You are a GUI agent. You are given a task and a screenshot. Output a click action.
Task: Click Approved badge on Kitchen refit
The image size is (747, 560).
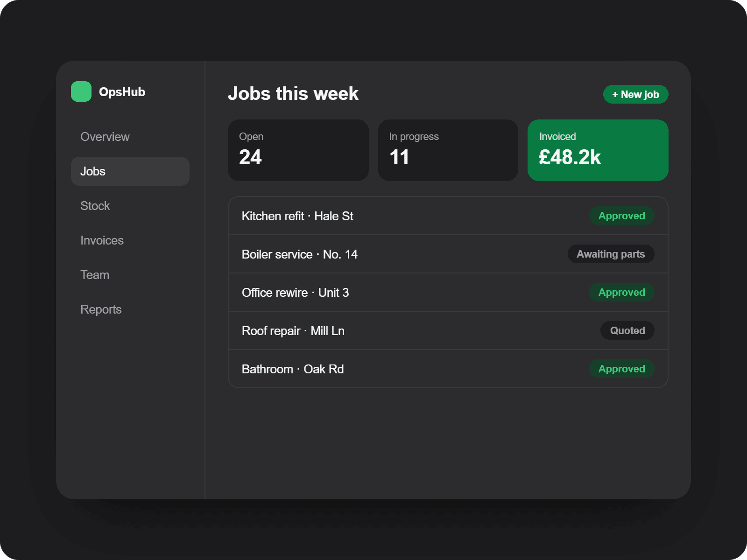click(622, 216)
